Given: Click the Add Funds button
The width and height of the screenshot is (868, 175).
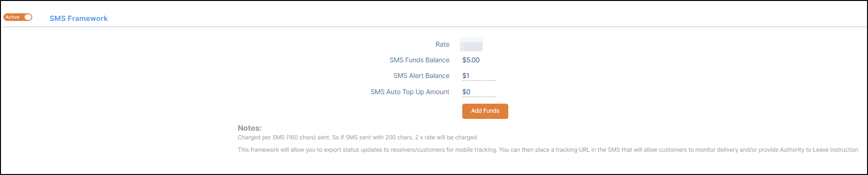Looking at the screenshot, I should [485, 111].
